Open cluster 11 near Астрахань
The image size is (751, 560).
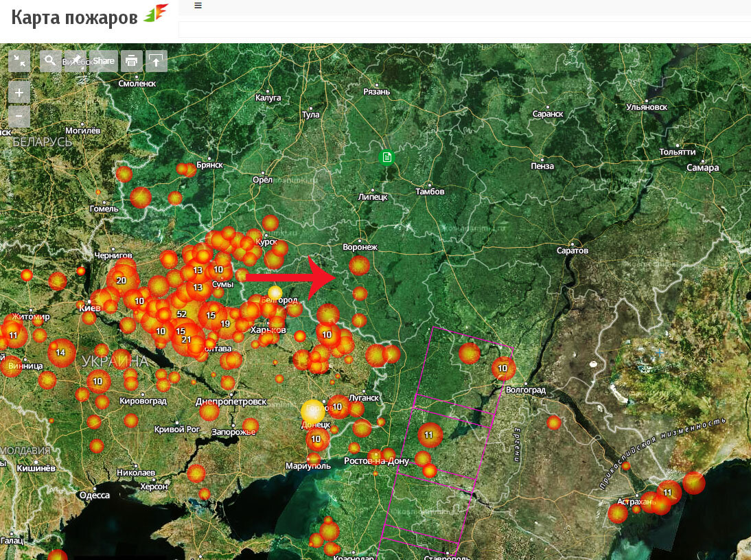668,492
